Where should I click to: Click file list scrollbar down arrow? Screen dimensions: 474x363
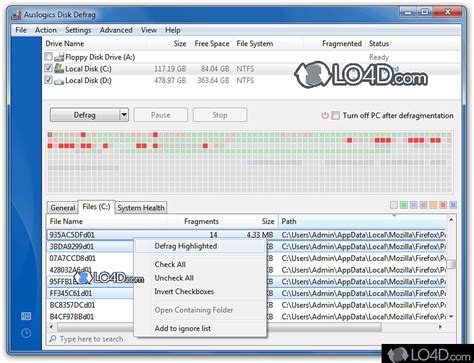click(x=451, y=316)
